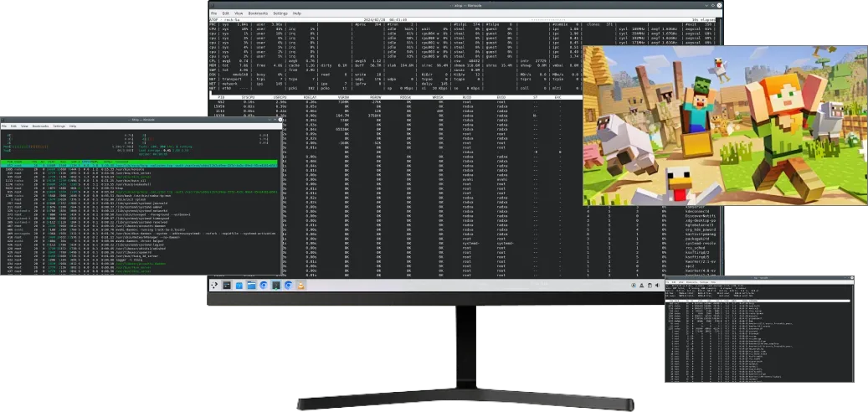Screen dimensions: 868x412
Task: Open the KDE application launcher in the taskbar
Action: (214, 286)
